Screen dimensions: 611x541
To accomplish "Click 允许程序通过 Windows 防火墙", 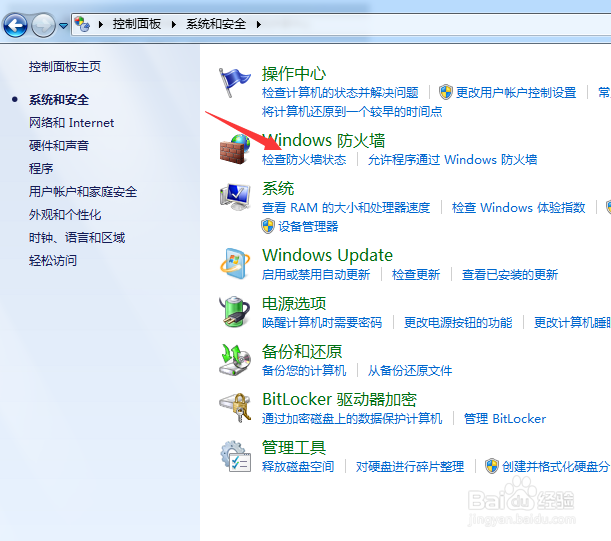I will click(x=452, y=160).
